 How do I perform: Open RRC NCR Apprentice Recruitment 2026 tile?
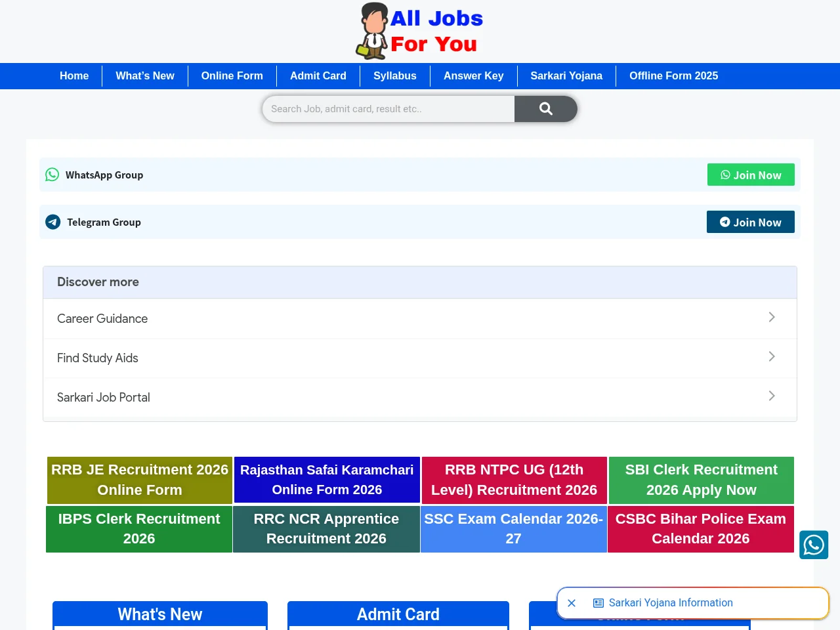326,529
